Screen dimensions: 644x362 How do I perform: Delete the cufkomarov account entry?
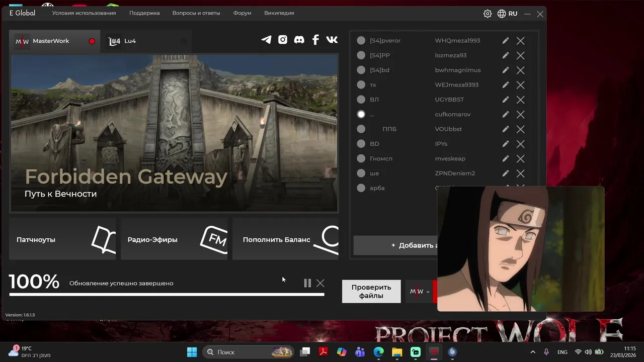[521, 114]
